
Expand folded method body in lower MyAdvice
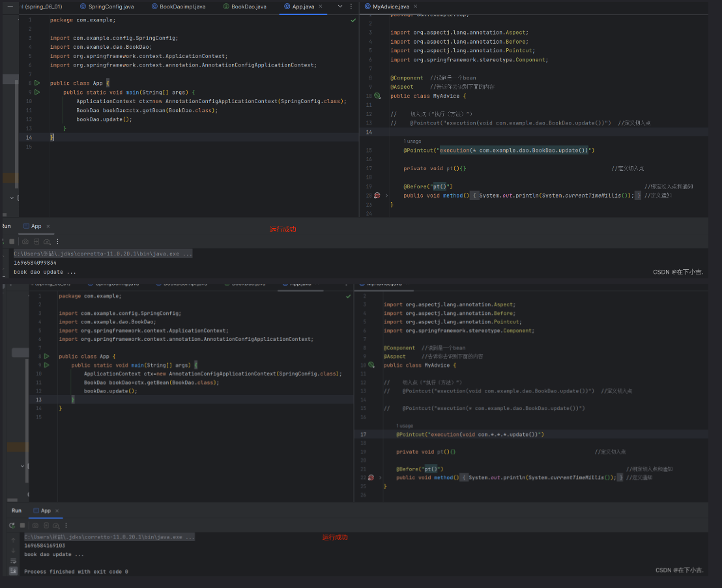coord(381,477)
